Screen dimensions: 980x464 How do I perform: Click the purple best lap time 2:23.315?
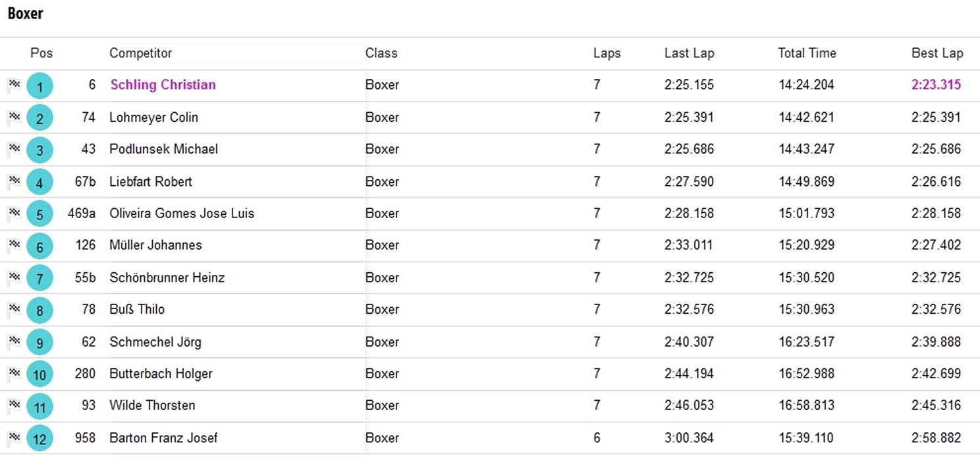point(936,85)
